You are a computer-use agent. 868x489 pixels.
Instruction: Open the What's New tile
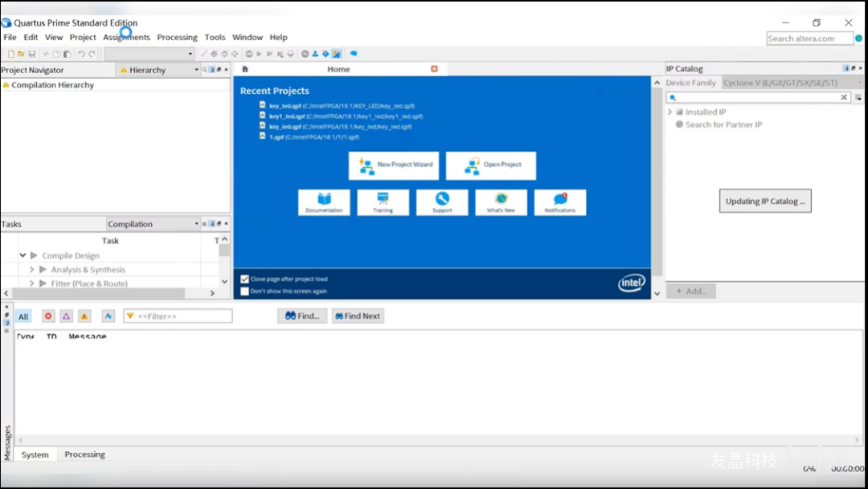[x=501, y=202]
